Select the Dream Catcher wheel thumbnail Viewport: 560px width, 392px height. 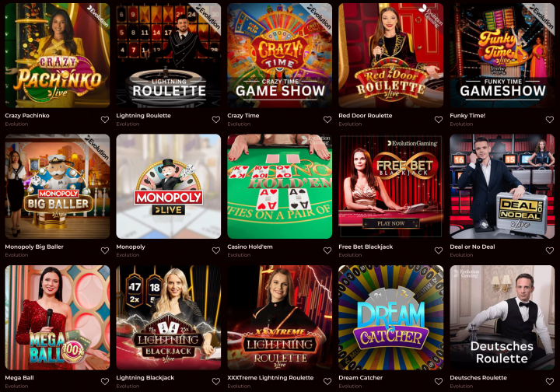point(391,317)
